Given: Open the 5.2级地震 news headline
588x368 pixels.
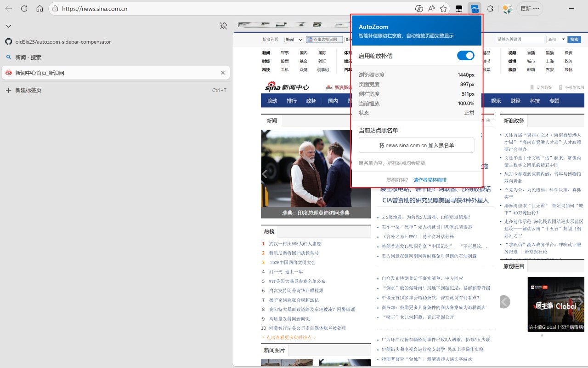Looking at the screenshot, I should click(426, 217).
